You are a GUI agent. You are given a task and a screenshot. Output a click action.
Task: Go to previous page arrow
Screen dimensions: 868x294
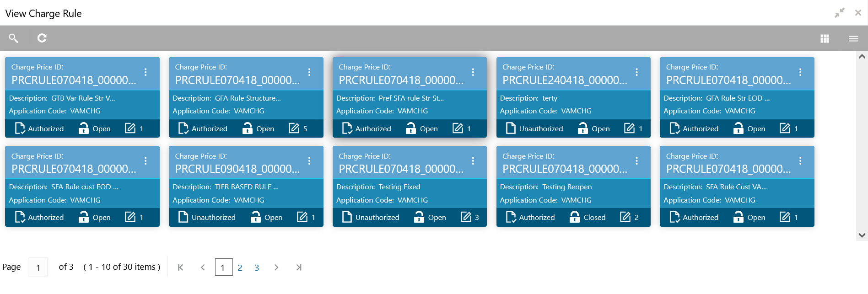203,267
